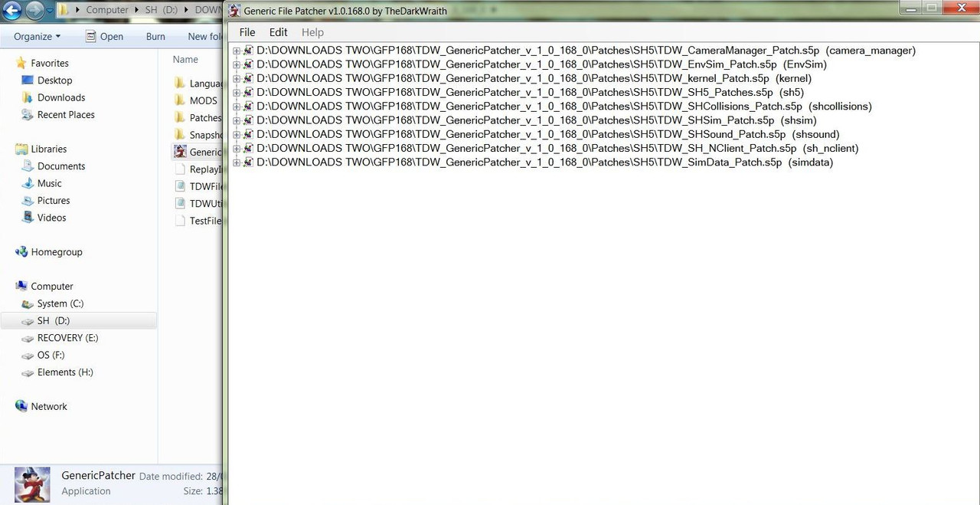The height and width of the screenshot is (505, 980).
Task: Select the TDW_SH_NClient_Patch.s5p row
Action: (557, 148)
